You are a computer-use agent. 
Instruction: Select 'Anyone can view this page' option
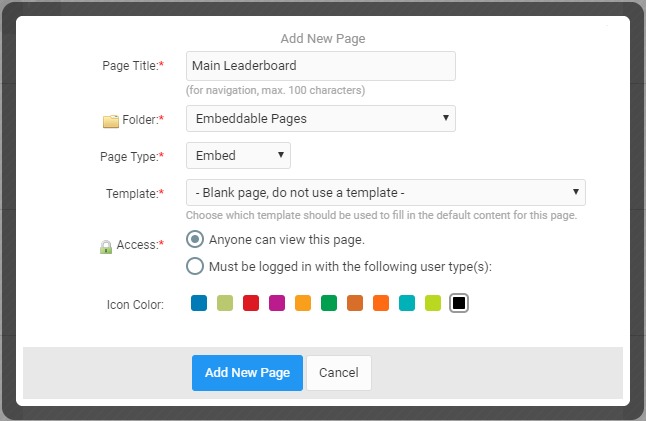pyautogui.click(x=195, y=239)
